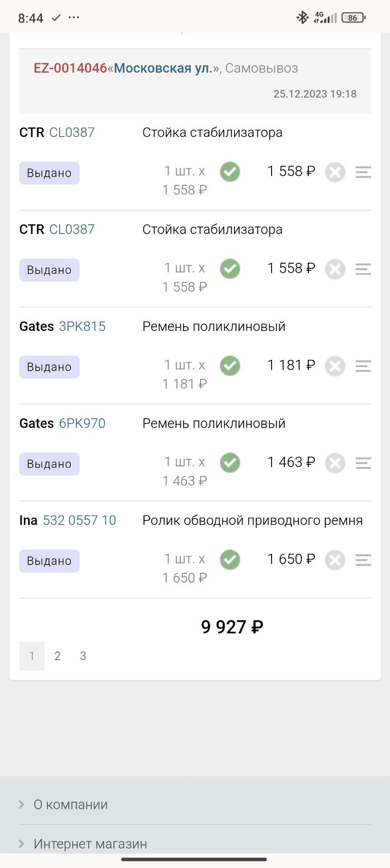Toggle the green checkmark on Gates 3PK815

[x=230, y=366]
